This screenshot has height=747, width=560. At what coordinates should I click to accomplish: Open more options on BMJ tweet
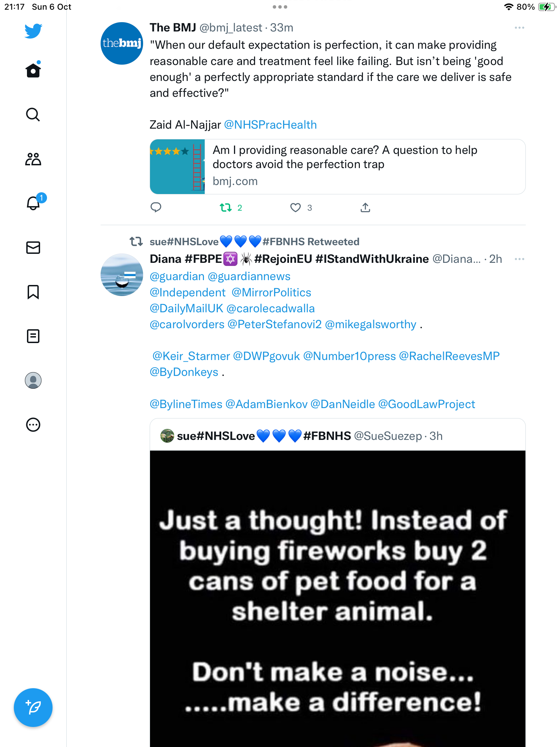(519, 28)
